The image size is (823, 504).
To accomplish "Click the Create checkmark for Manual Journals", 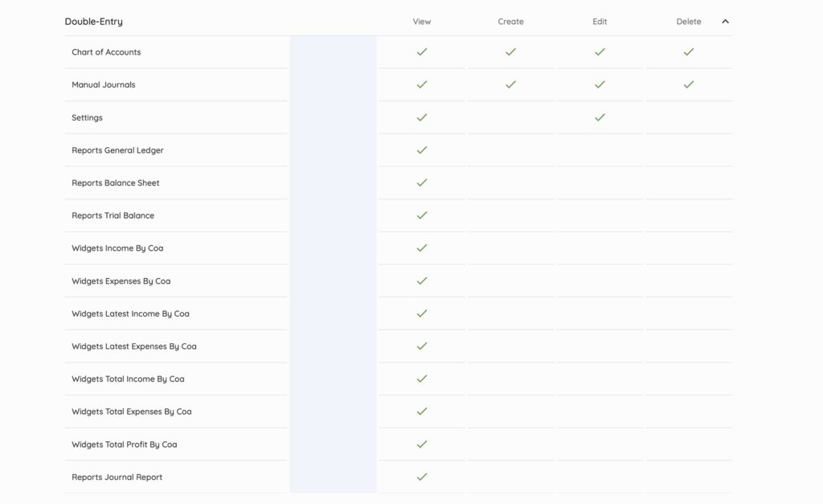I will click(x=510, y=84).
